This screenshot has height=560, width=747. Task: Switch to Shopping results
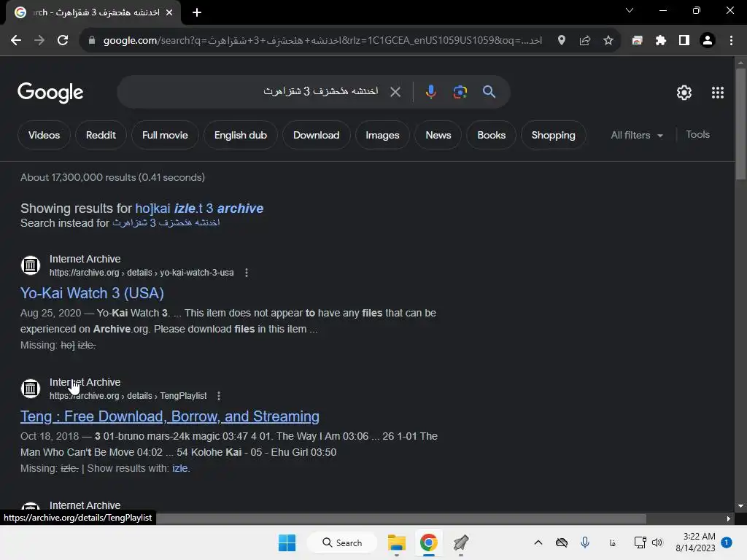pos(553,135)
